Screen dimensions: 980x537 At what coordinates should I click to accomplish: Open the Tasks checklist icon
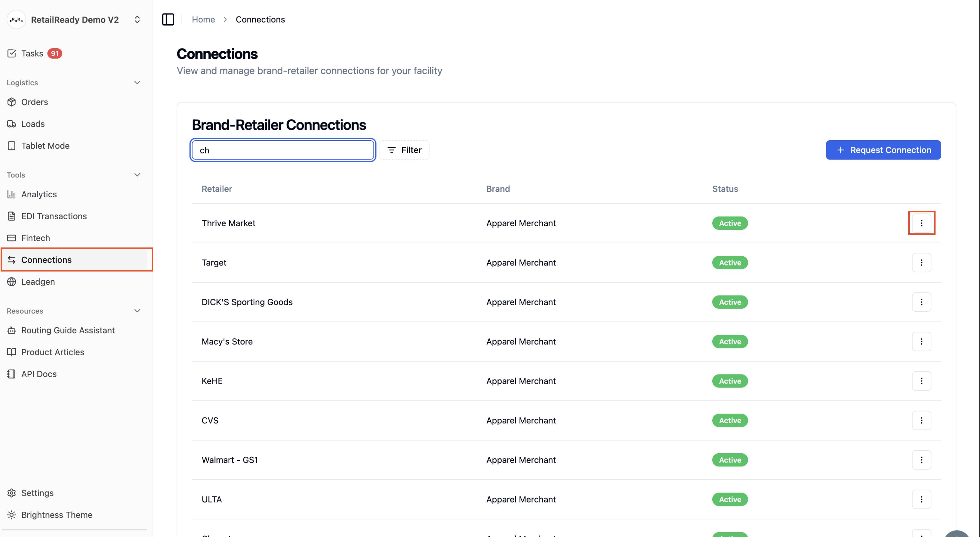pos(11,53)
